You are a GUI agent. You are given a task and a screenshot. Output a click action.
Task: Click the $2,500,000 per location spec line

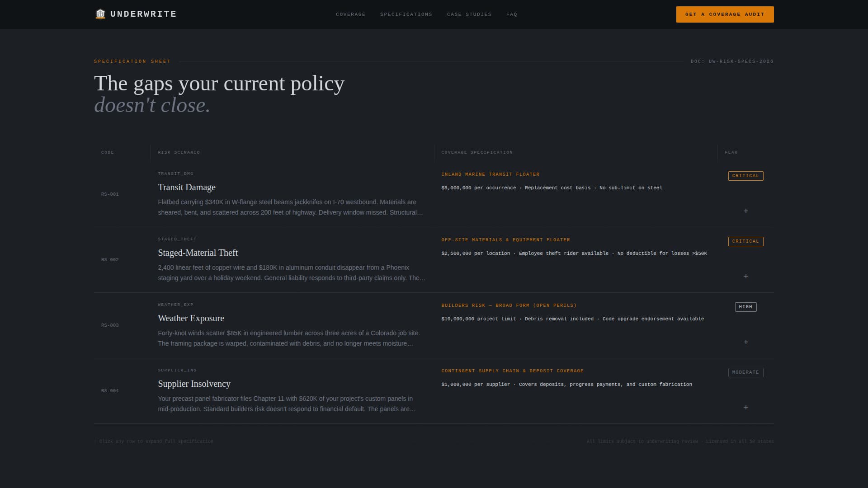574,253
